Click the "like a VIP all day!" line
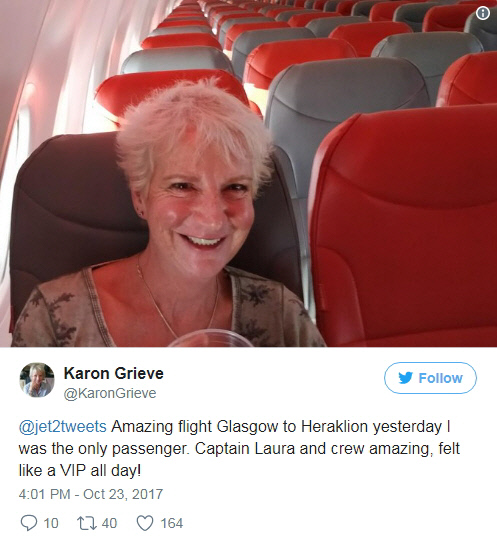The image size is (497, 545). pos(80,471)
